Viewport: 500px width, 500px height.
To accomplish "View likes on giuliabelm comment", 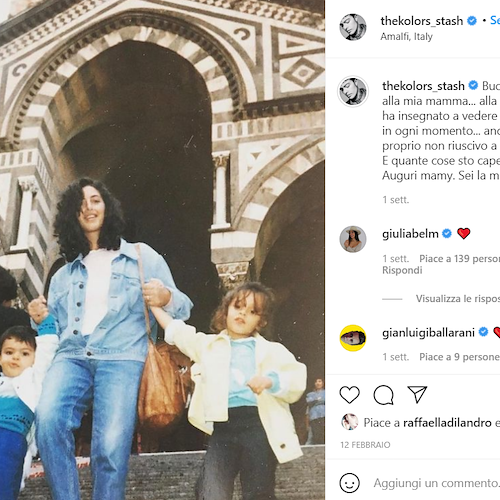I will (x=459, y=259).
